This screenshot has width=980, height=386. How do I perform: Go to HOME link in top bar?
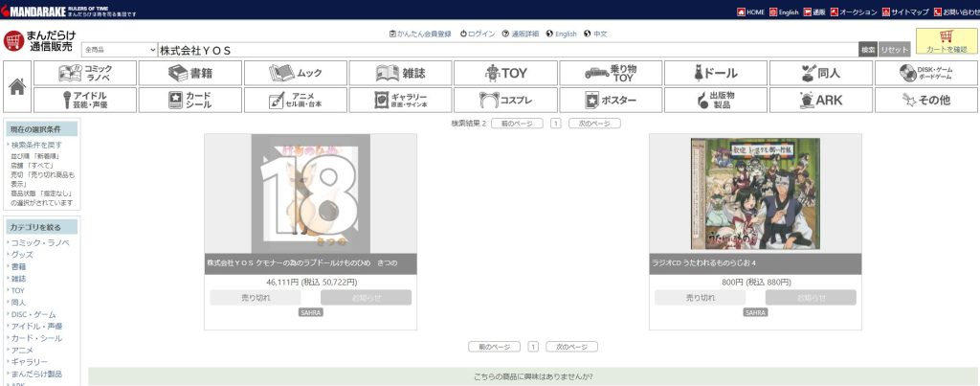coord(750,11)
